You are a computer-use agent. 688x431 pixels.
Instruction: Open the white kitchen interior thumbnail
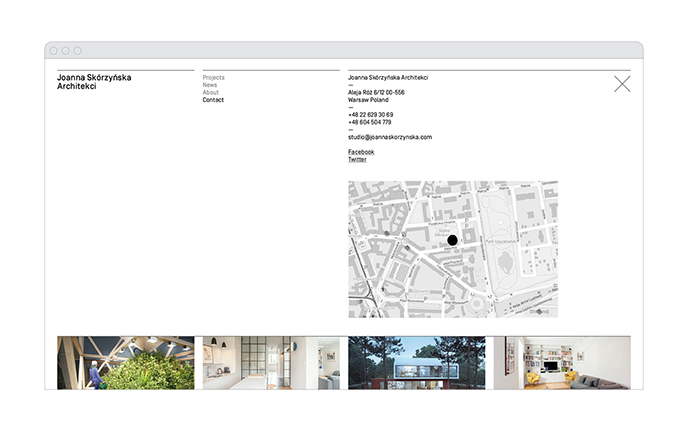[x=271, y=362]
